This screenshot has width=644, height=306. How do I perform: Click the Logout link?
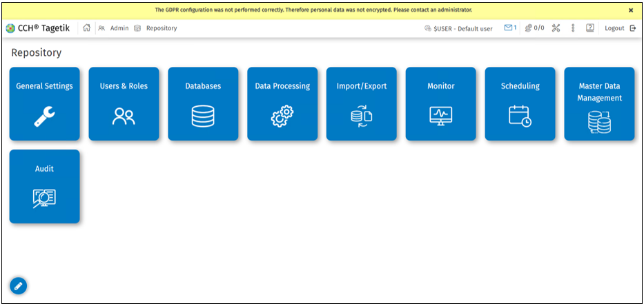coord(614,28)
